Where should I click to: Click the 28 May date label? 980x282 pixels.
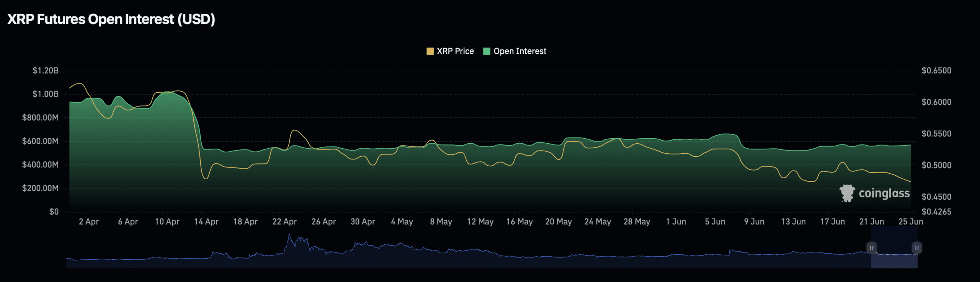637,221
